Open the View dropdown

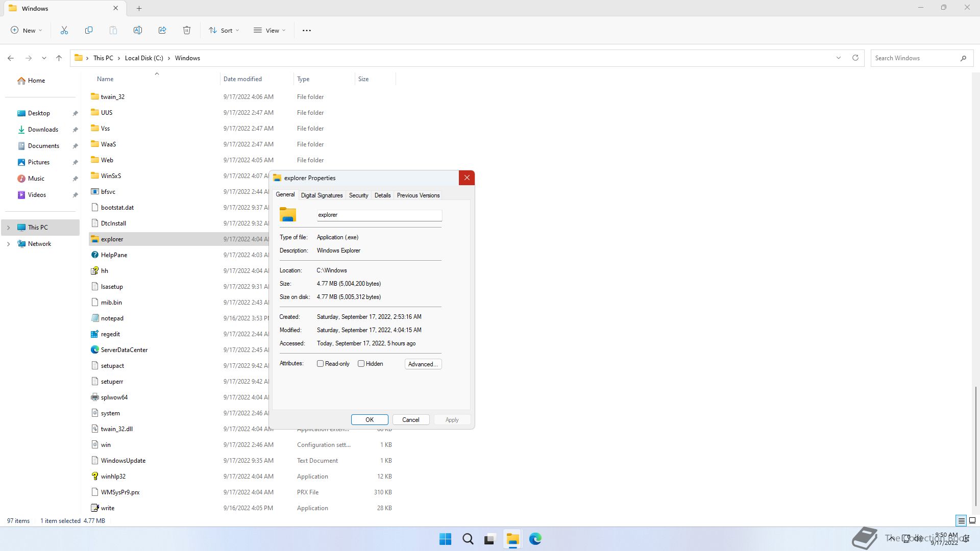269,31
